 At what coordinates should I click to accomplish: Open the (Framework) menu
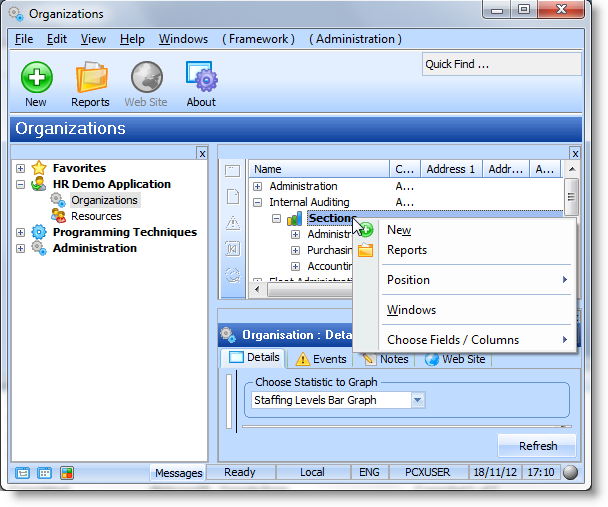[258, 39]
